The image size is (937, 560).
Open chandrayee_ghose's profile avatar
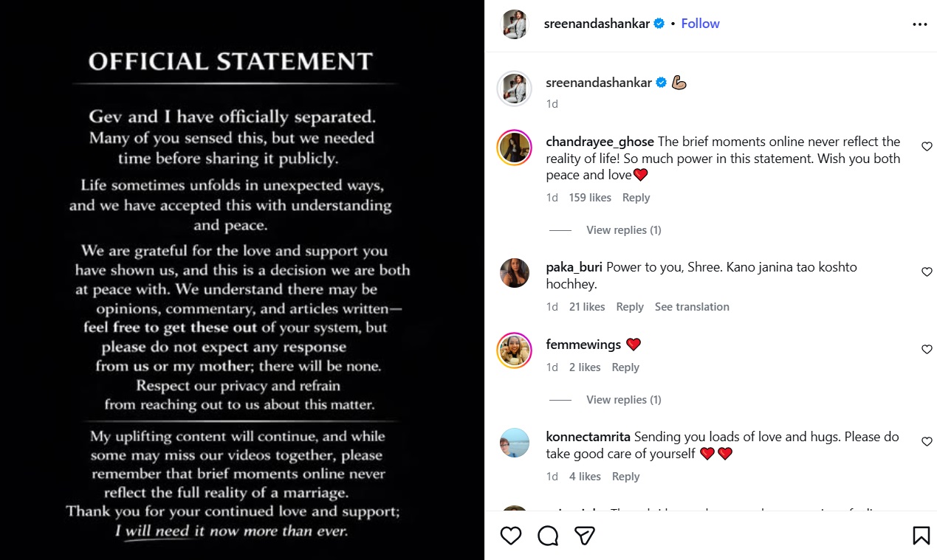pos(515,148)
